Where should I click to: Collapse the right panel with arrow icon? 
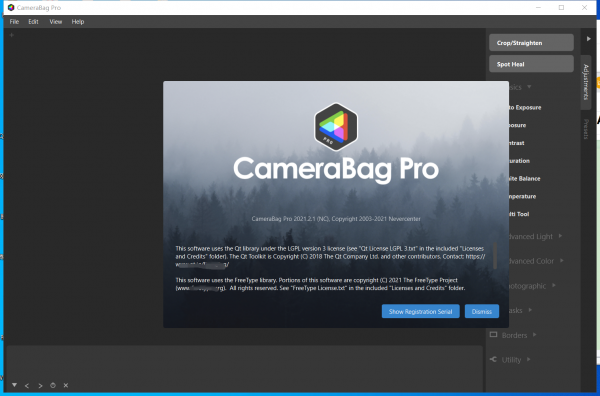589,39
